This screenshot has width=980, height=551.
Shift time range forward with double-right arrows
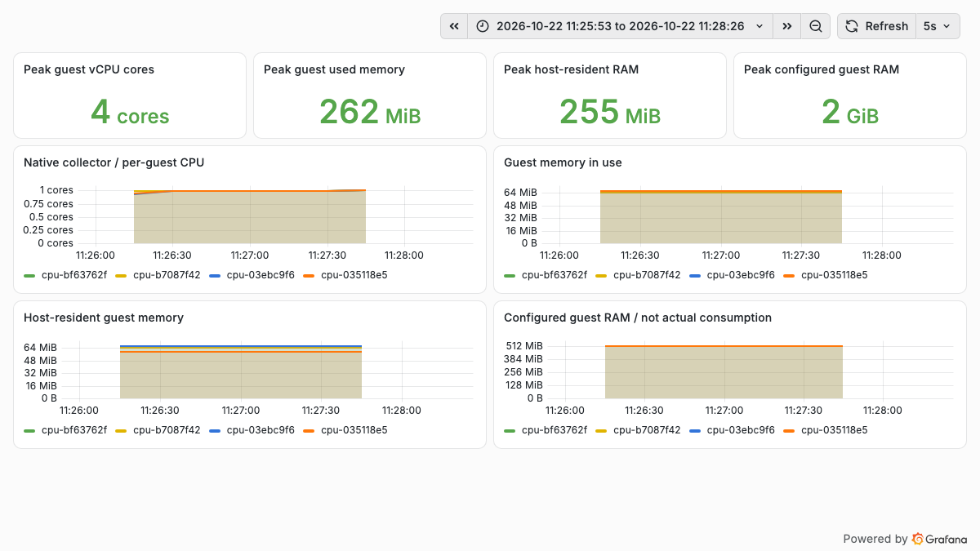[786, 26]
